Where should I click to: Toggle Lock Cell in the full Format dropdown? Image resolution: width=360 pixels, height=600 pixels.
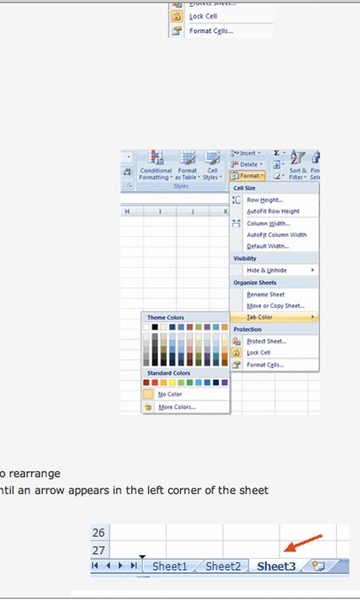pyautogui.click(x=259, y=353)
